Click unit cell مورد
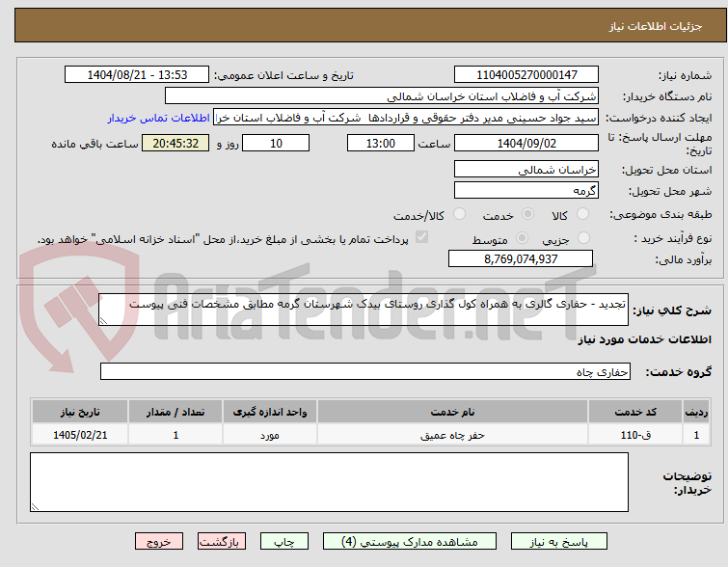The width and height of the screenshot is (728, 567). 270,435
